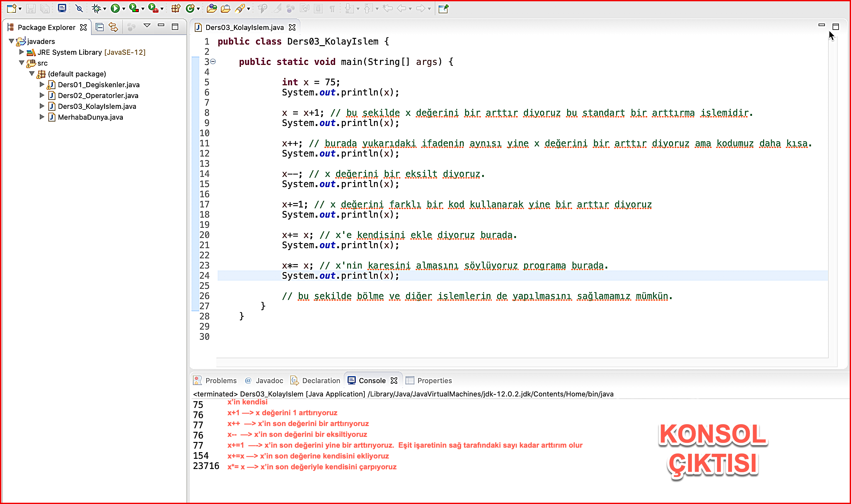Toggle Block Selection mode

click(318, 9)
